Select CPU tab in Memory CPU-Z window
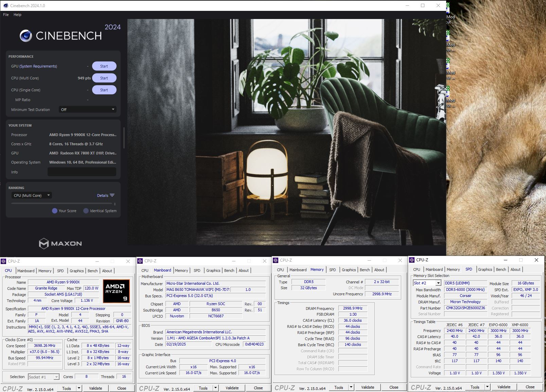The height and width of the screenshot is (392, 546). (280, 270)
